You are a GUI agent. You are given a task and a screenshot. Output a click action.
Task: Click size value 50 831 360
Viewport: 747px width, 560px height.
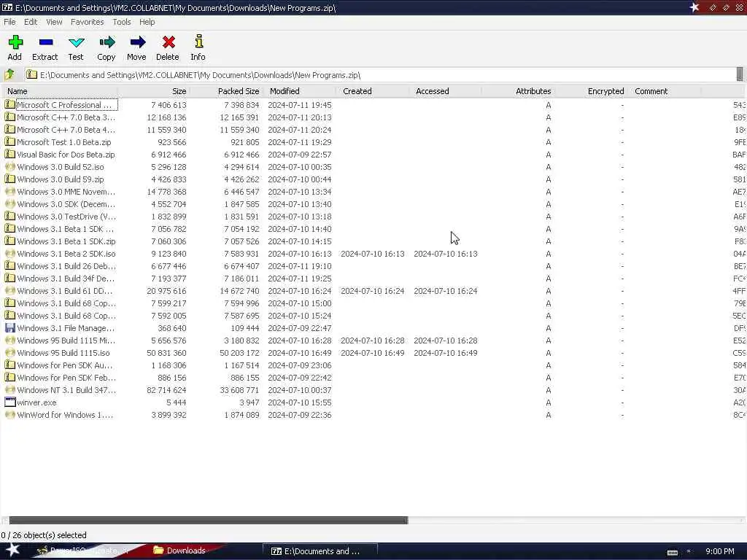tap(167, 353)
